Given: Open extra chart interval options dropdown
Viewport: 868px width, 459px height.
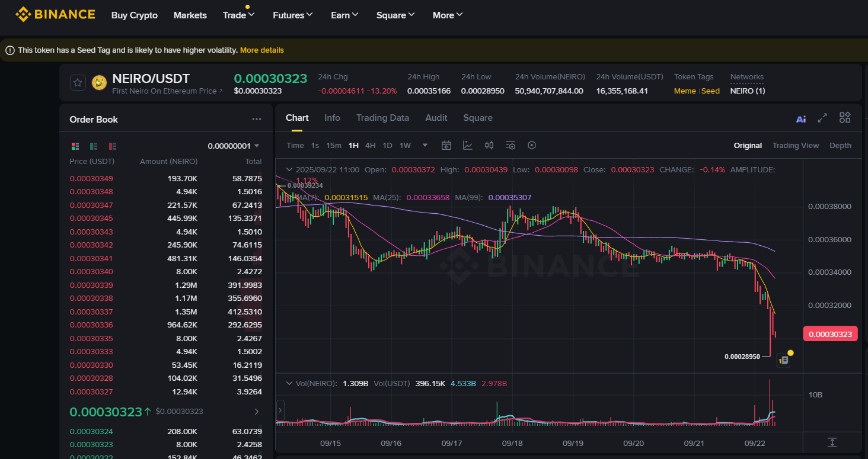Looking at the screenshot, I should click(425, 145).
